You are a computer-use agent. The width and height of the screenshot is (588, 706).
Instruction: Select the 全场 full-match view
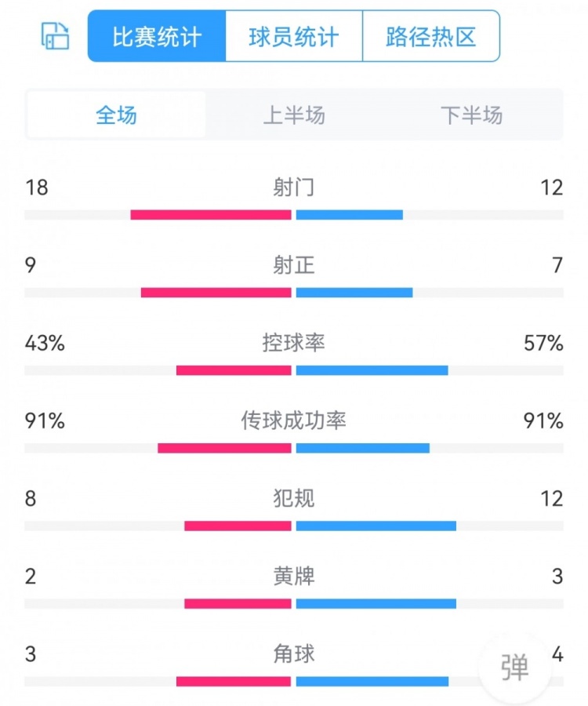tap(114, 115)
